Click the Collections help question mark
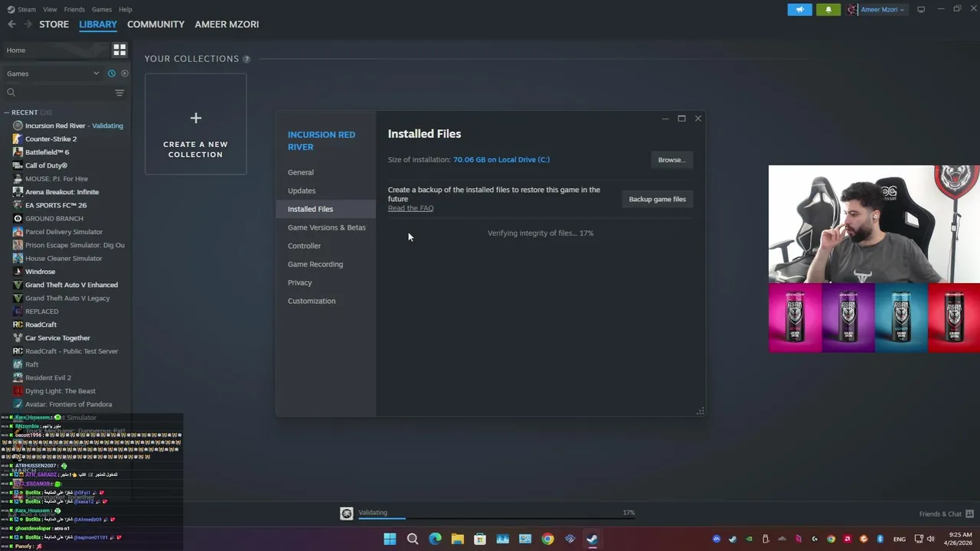Viewport: 980px width, 551px height. coord(247,59)
